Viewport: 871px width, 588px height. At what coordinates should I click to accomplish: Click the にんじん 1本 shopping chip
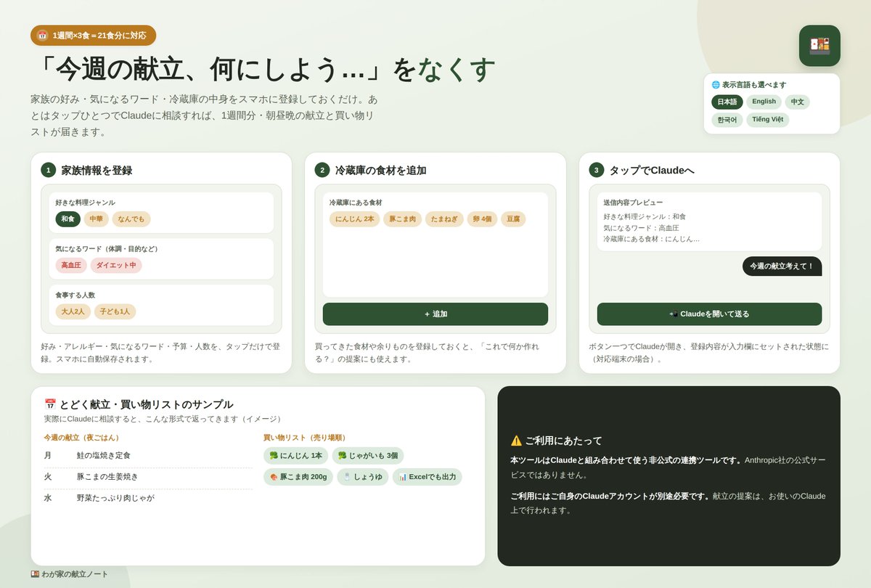tap(295, 456)
